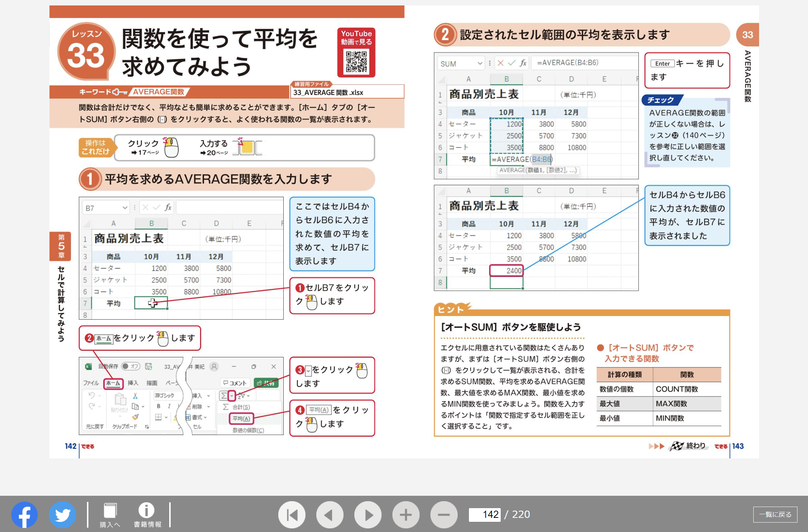Image resolution: width=808 pixels, height=532 pixels.
Task: Choose 平均(A) from the AutoSUM menu
Action: coord(242,419)
